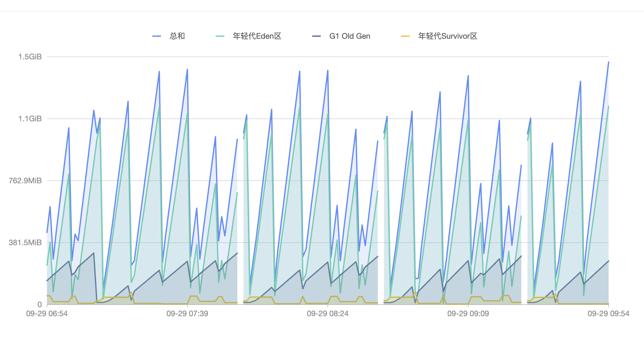Image resolution: width=644 pixels, height=342 pixels.
Task: Hide the 年轻代Eden区 series via legend text
Action: tap(257, 36)
